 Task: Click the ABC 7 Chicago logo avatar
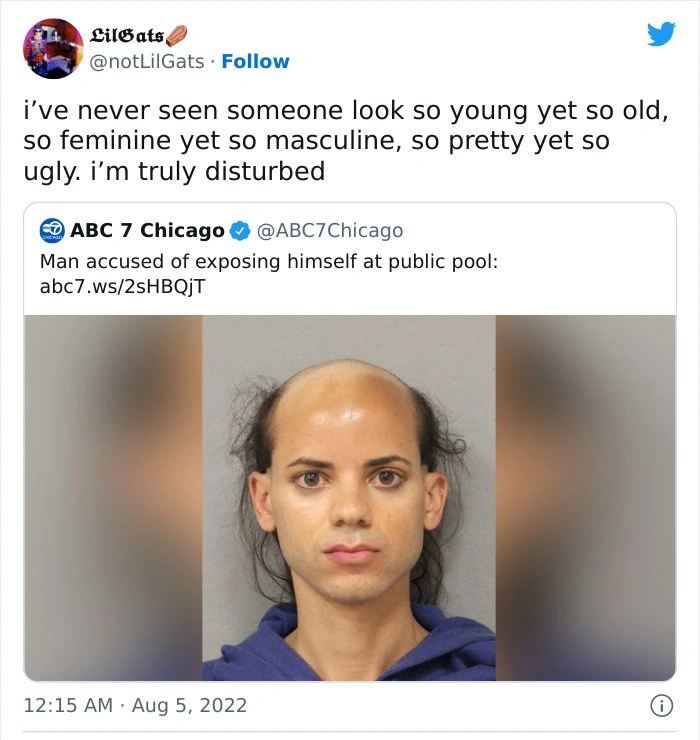tap(51, 230)
